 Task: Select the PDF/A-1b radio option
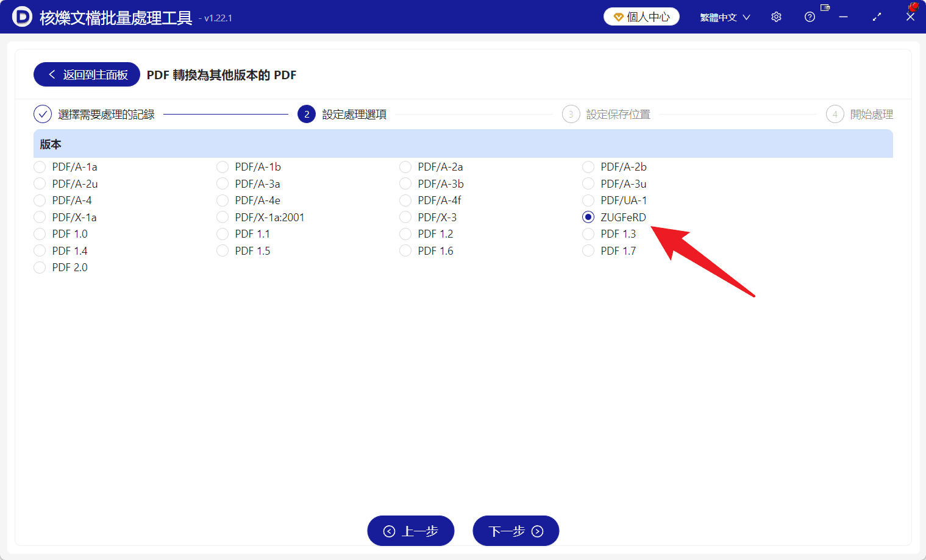coord(223,167)
